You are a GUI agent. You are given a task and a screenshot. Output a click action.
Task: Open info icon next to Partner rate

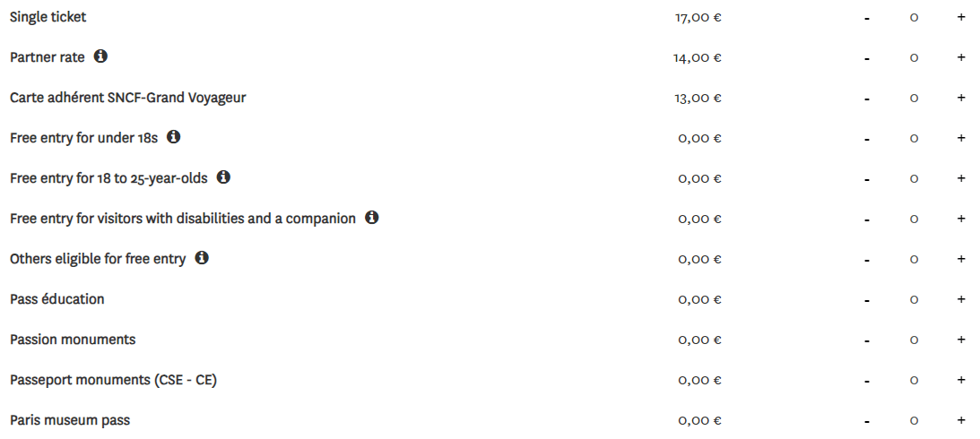click(100, 56)
